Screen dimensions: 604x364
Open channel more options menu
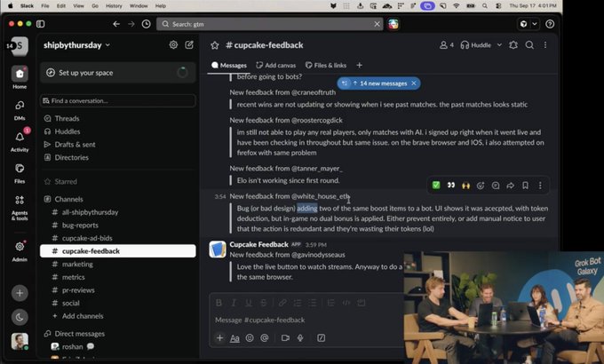point(545,45)
